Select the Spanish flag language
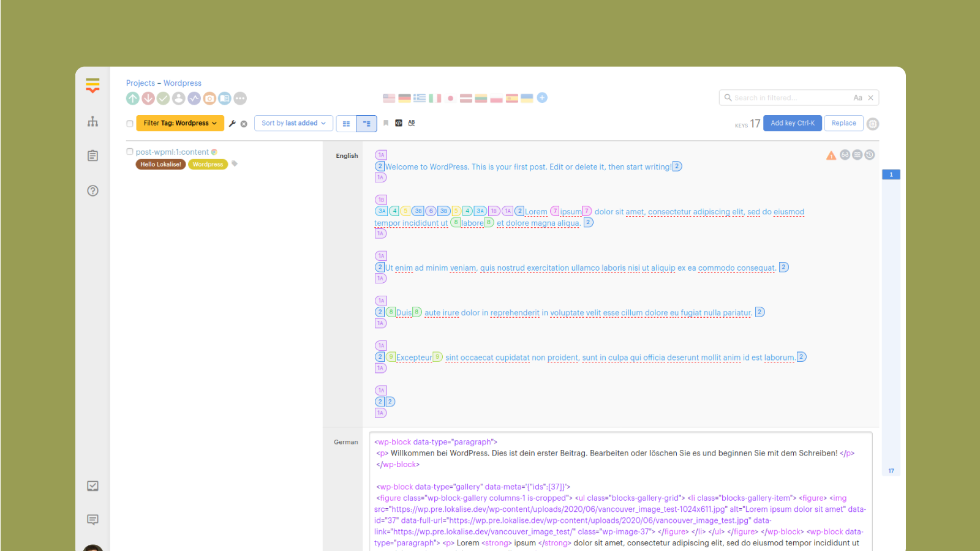 coord(511,98)
